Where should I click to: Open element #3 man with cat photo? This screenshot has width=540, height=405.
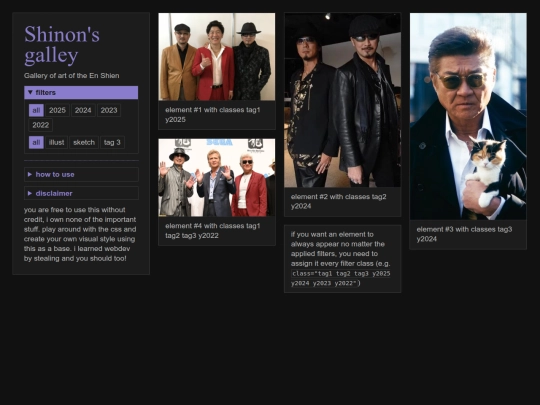coord(468,116)
